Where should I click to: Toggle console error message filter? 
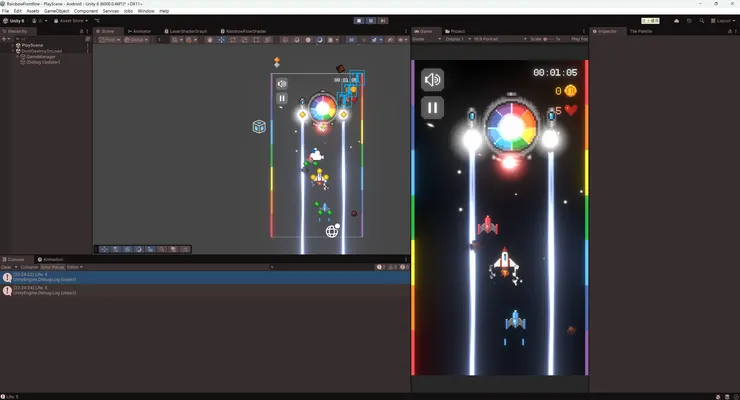[x=404, y=267]
